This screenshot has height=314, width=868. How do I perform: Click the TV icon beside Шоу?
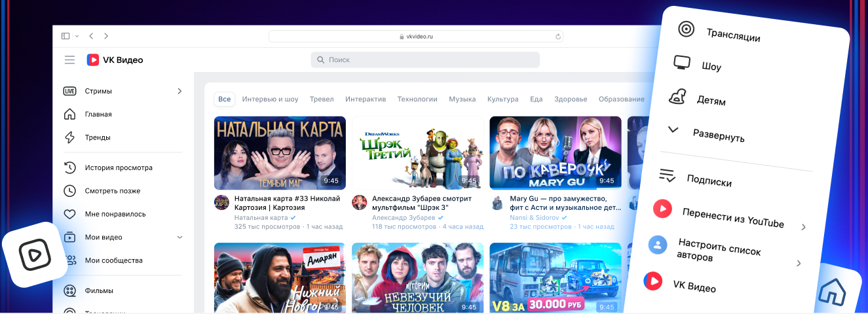pos(682,63)
